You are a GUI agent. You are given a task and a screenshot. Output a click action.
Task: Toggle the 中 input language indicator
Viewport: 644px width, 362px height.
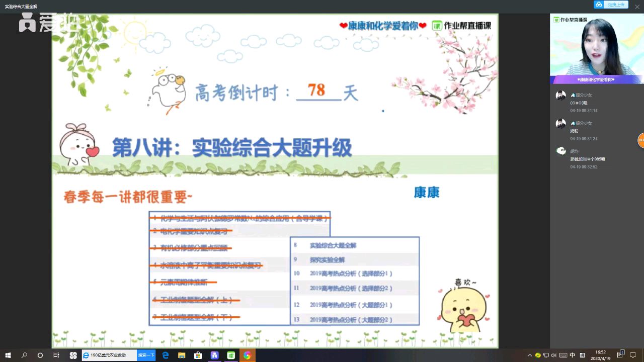click(573, 355)
